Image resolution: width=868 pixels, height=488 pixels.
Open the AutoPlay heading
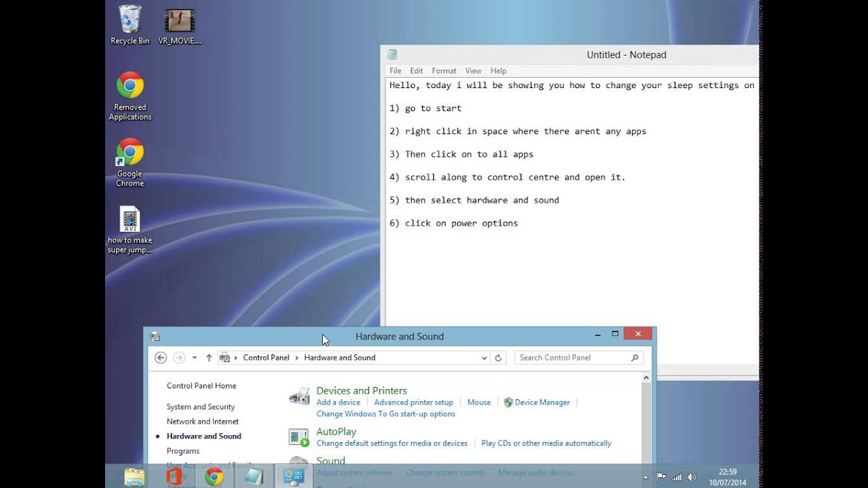(336, 431)
